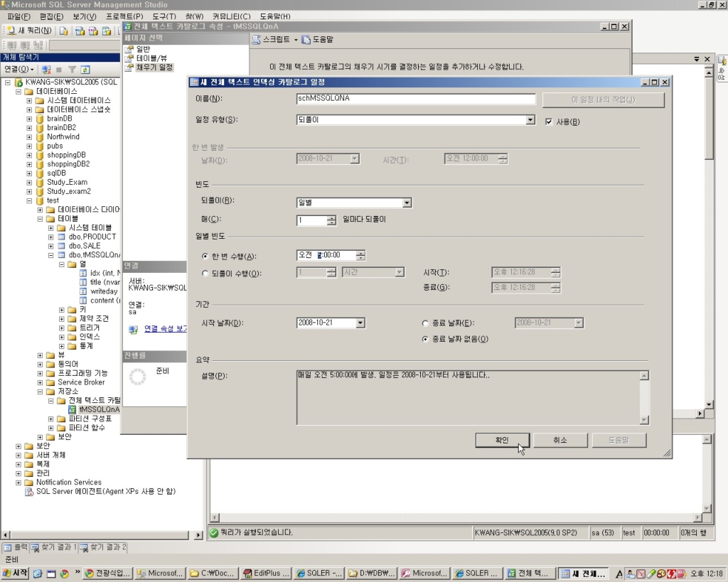This screenshot has height=582, width=728.
Task: Toggle the 사용(B) checkbox
Action: [549, 122]
